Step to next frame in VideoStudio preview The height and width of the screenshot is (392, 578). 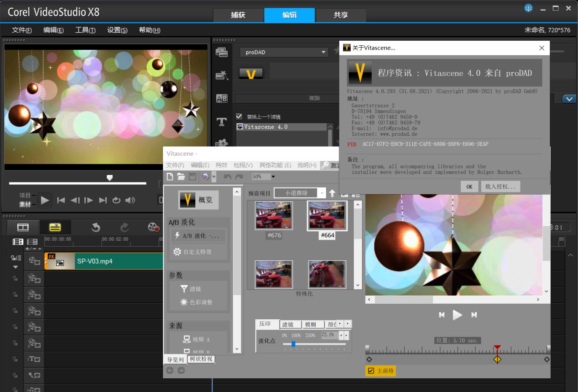click(88, 200)
